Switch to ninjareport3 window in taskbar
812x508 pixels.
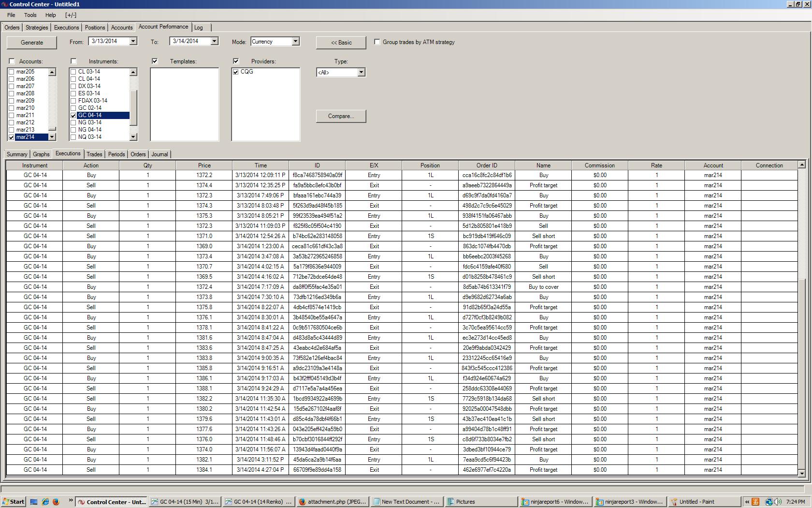(x=629, y=502)
